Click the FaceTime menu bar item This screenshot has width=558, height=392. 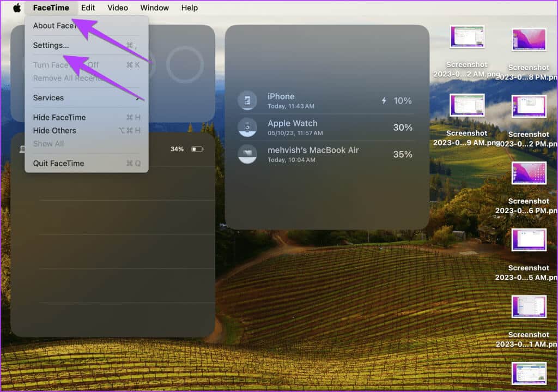(x=51, y=8)
